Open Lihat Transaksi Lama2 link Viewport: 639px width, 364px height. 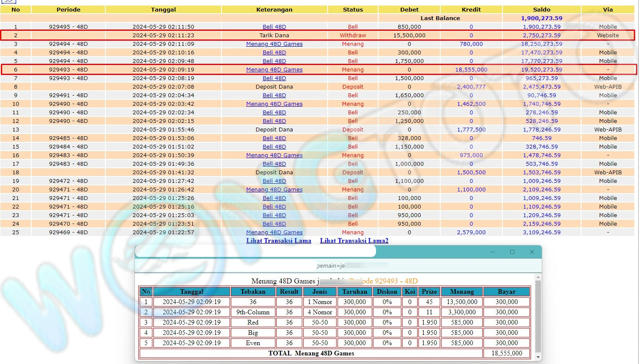(354, 241)
